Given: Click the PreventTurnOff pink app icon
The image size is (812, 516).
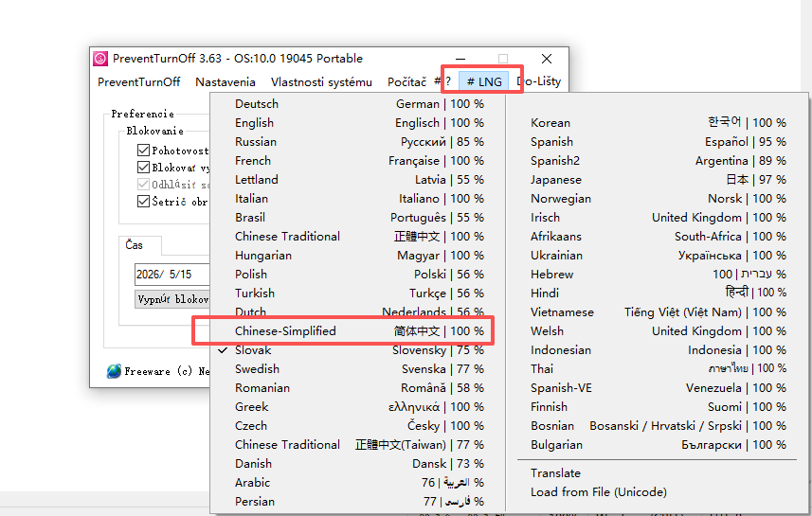Looking at the screenshot, I should [99, 59].
